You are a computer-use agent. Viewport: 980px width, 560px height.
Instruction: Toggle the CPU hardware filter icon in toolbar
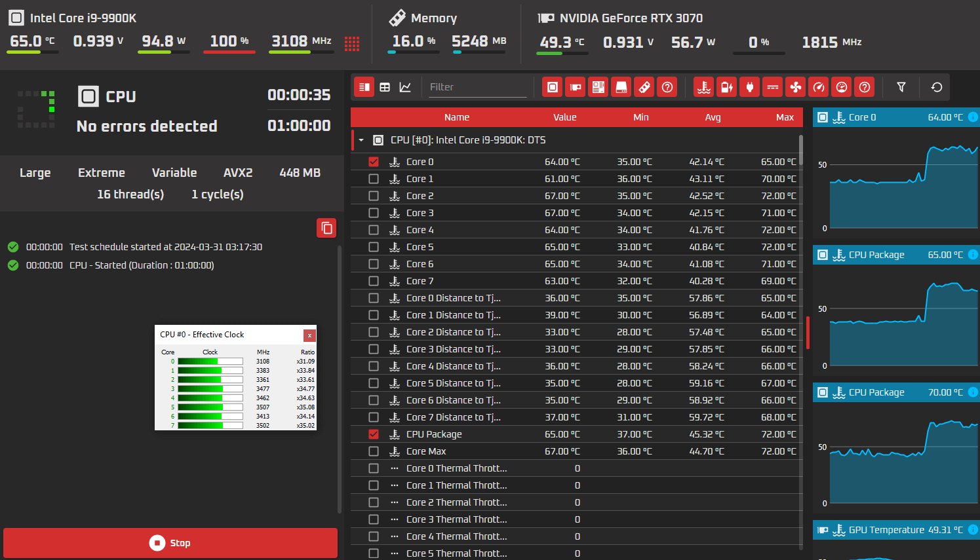click(553, 87)
